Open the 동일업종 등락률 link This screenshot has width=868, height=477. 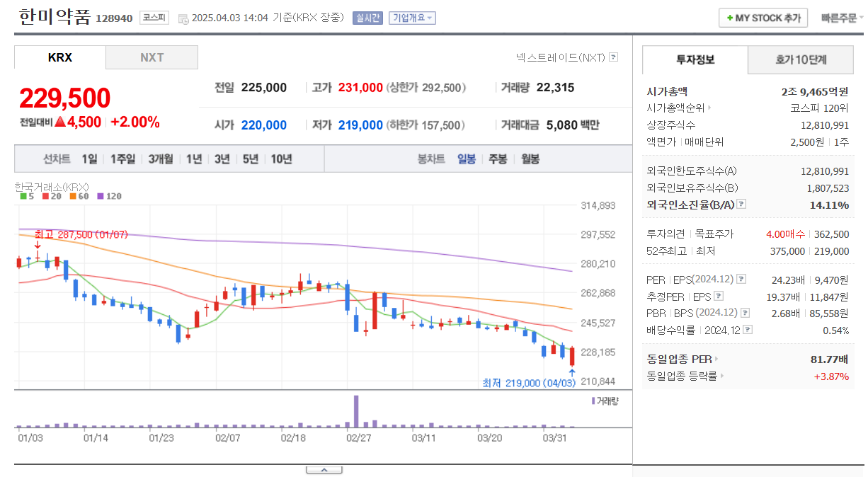tap(682, 376)
